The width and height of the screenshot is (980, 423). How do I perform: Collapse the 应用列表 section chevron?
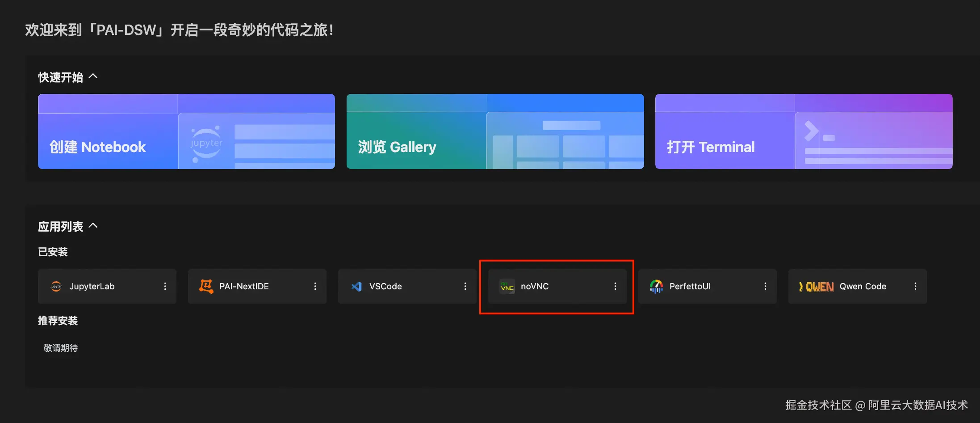(93, 226)
